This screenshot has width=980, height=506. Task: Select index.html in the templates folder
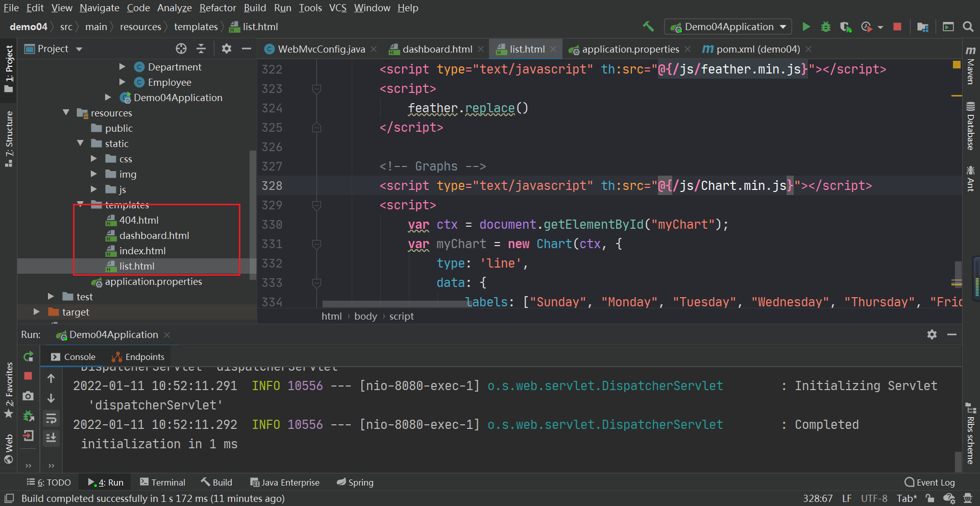point(142,251)
